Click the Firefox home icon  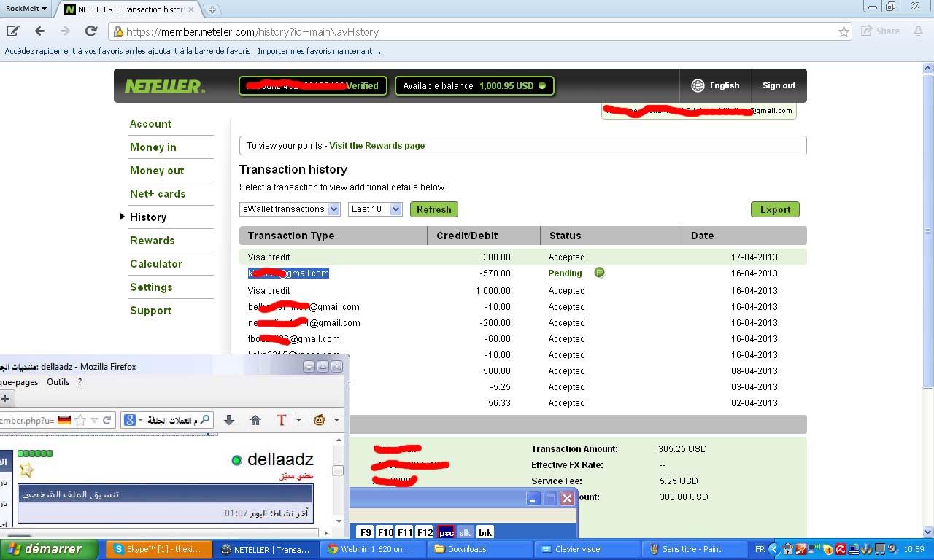[255, 420]
